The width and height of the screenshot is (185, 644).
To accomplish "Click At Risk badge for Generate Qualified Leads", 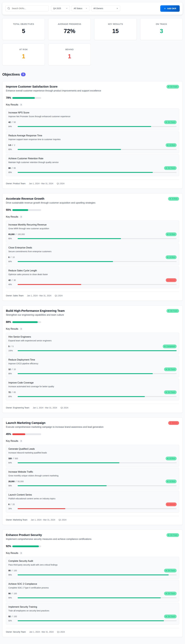I will [x=171, y=459].
